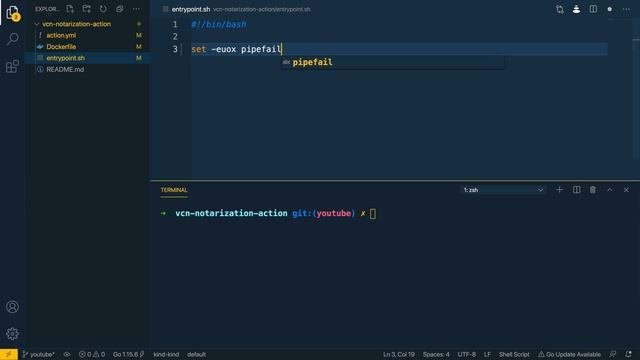
Task: Click the terminal prompt input area
Action: [x=373, y=213]
